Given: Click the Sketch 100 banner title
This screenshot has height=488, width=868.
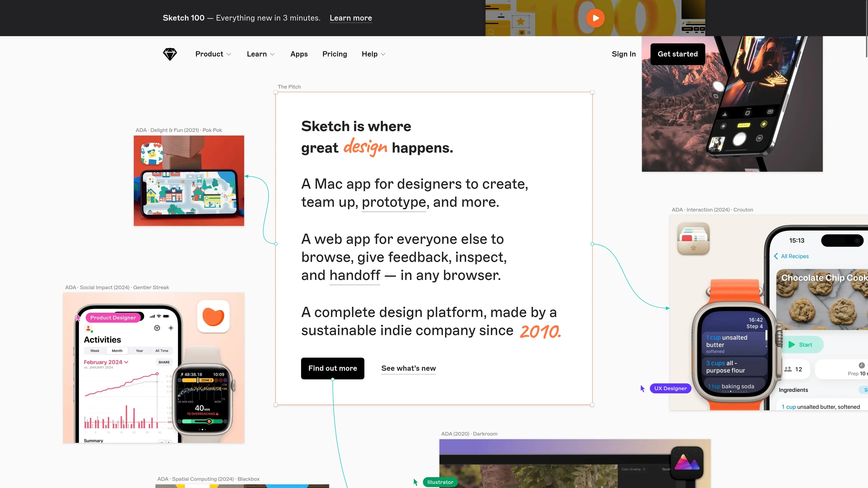Looking at the screenshot, I should click(184, 18).
